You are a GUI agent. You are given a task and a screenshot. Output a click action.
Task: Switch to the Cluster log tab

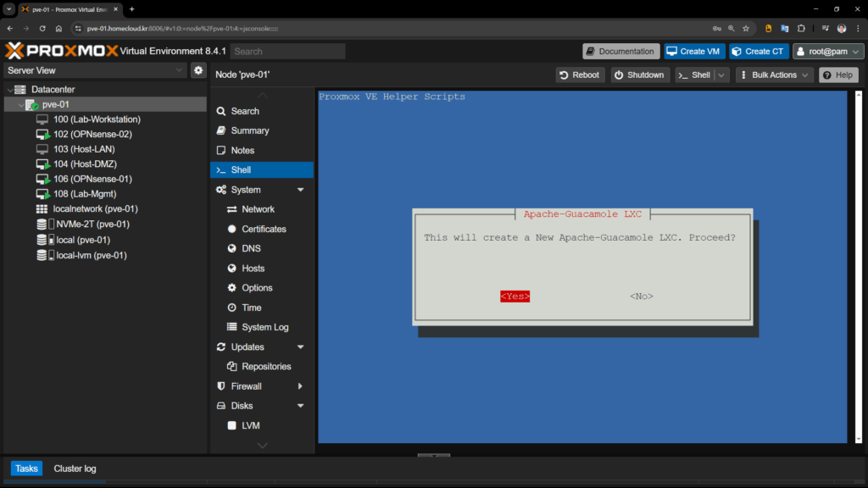[75, 469]
